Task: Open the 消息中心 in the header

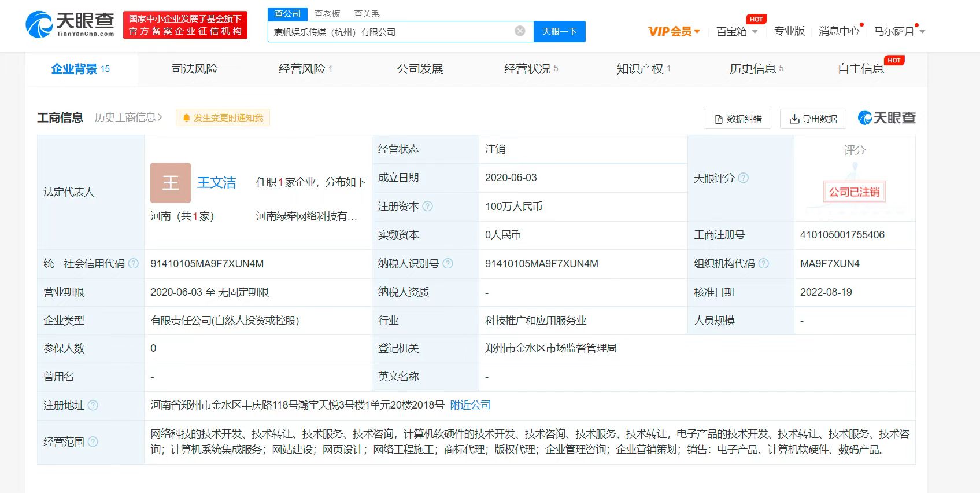Action: pyautogui.click(x=839, y=31)
